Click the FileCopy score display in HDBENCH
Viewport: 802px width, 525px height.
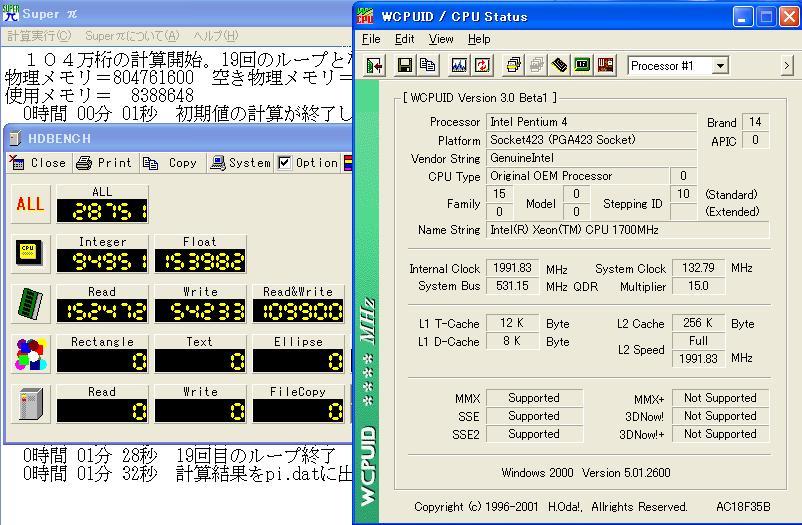coord(298,411)
